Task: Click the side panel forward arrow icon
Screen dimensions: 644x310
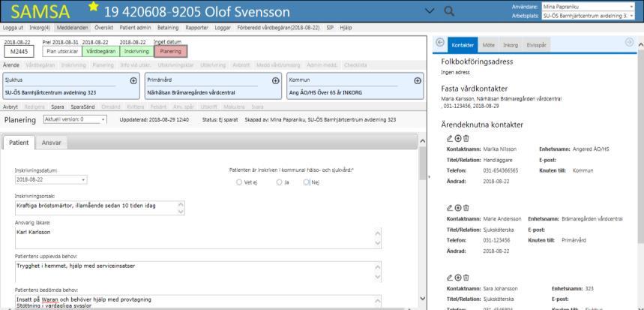Action: 629,42
